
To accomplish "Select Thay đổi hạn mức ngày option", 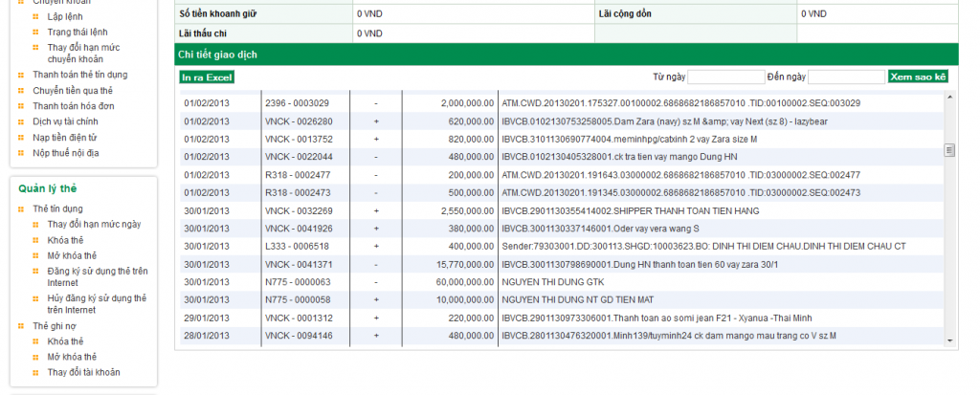I will 94,224.
